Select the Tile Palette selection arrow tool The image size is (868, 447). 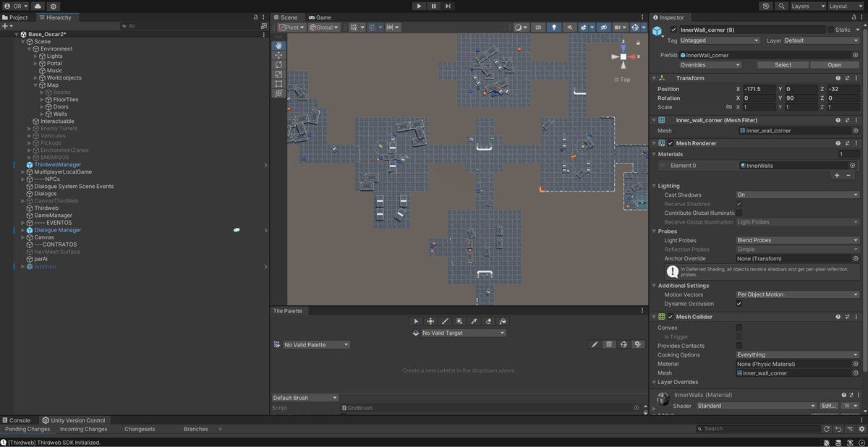[x=416, y=321]
